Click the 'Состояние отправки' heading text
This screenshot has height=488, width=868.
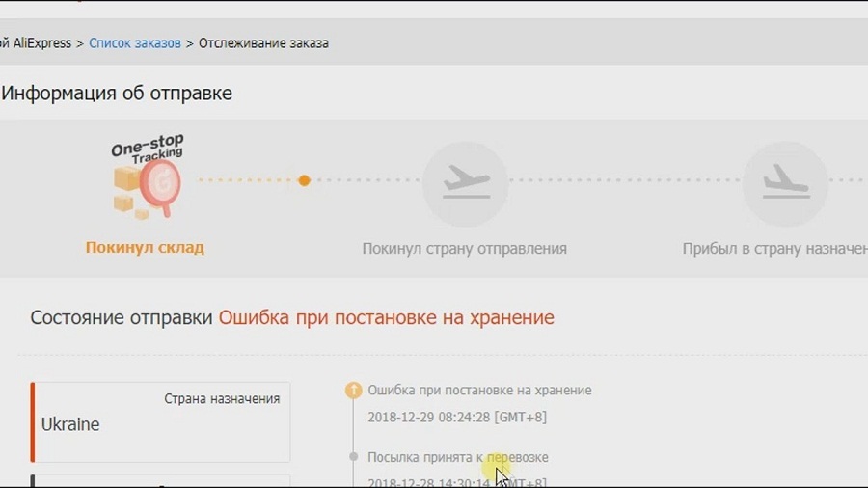tap(122, 318)
